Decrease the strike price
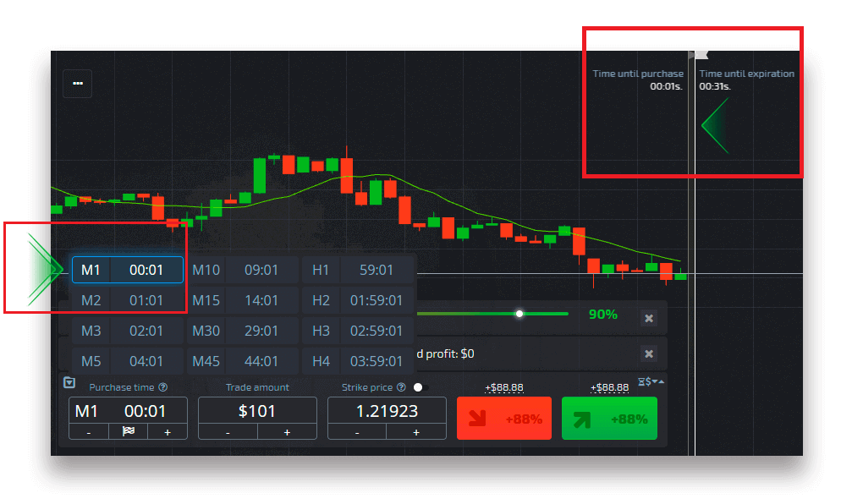852x504 pixels. (x=357, y=432)
